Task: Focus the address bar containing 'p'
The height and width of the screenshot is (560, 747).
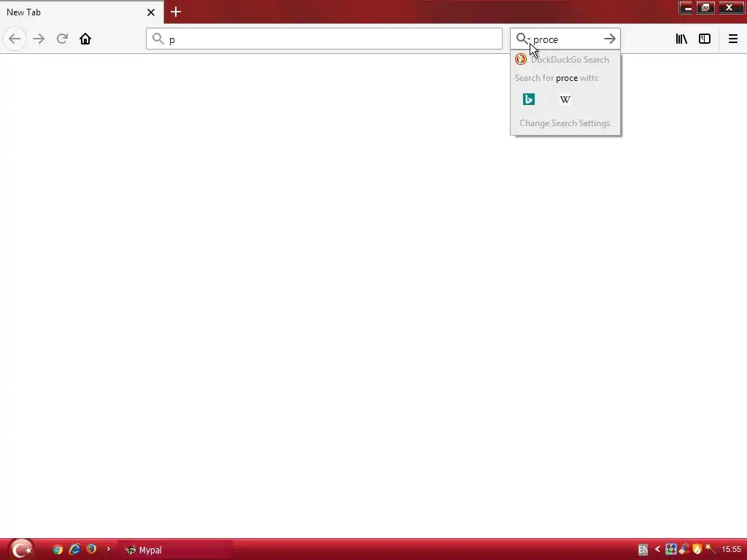Action: (324, 39)
